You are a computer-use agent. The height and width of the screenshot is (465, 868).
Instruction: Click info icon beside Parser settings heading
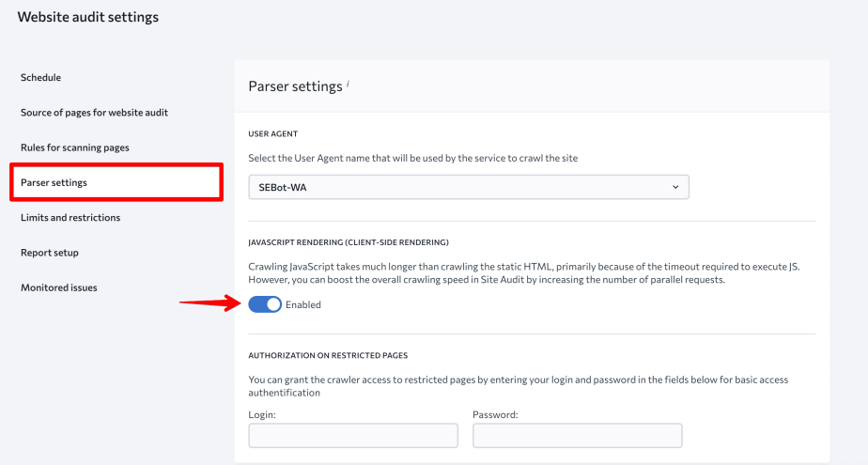[348, 84]
